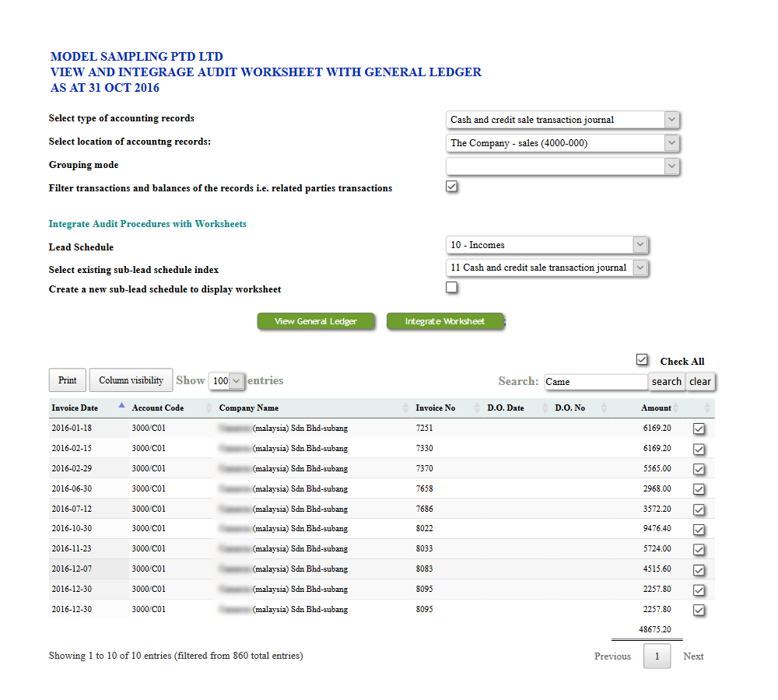Expand the Grouping mode dropdown
This screenshot has width=778, height=700.
click(563, 166)
